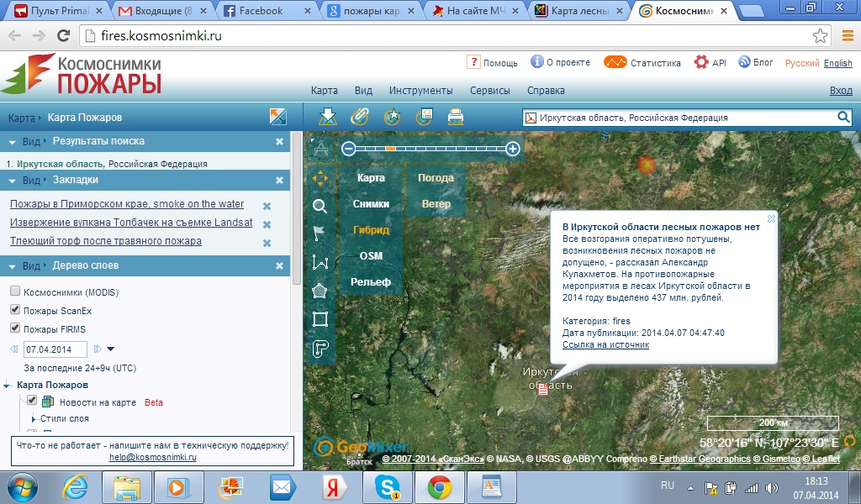Image resolution: width=861 pixels, height=504 pixels.
Task: Open the Ссылка на источник link
Action: point(605,344)
